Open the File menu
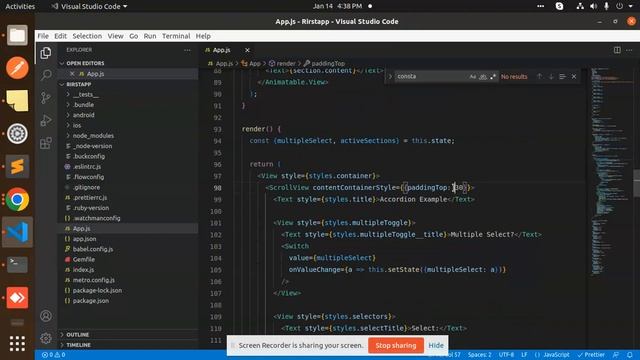Image resolution: width=640 pixels, height=360 pixels. (43, 36)
